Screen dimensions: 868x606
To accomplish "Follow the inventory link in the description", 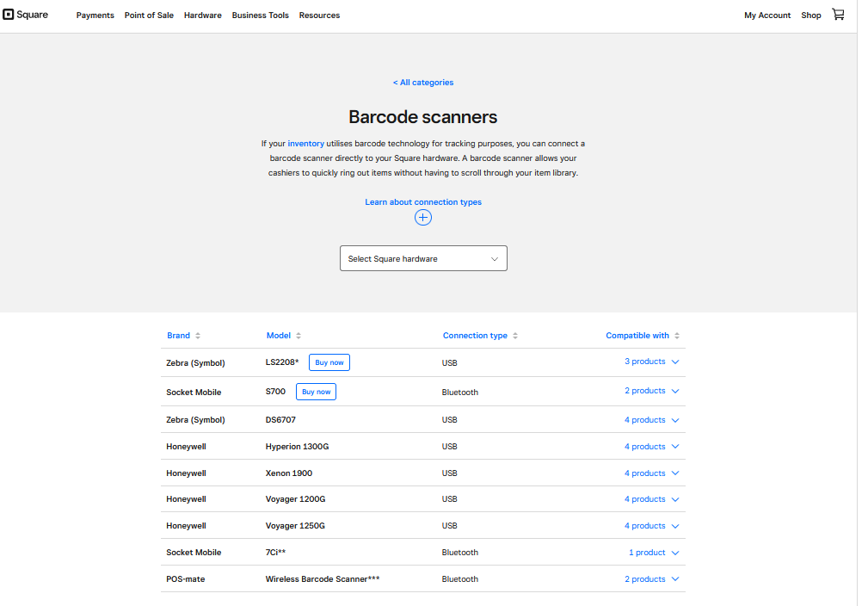I will pyautogui.click(x=305, y=143).
